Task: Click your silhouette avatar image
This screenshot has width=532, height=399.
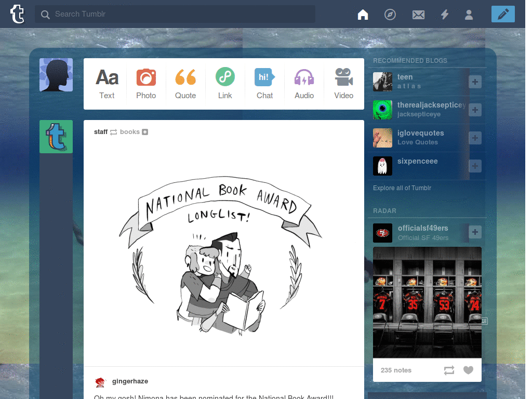Action: coord(56,75)
